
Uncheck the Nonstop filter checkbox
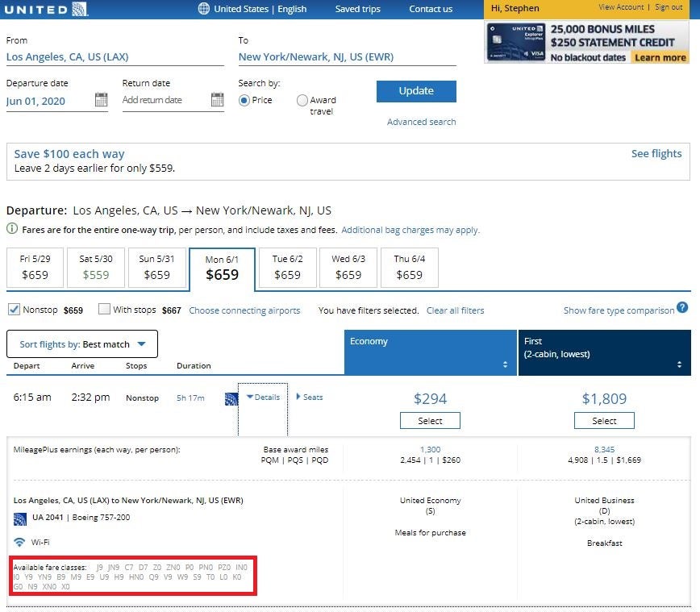14,309
